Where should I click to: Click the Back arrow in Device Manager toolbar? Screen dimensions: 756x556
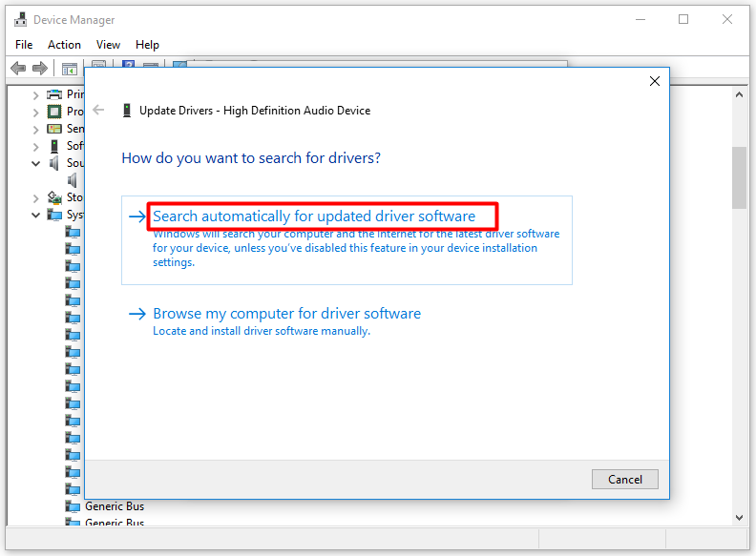point(18,68)
